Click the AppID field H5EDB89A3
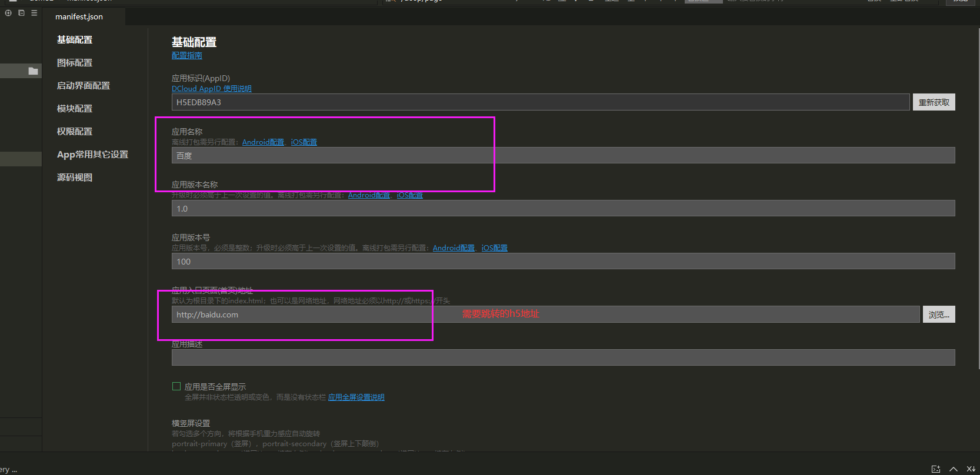 [x=541, y=102]
